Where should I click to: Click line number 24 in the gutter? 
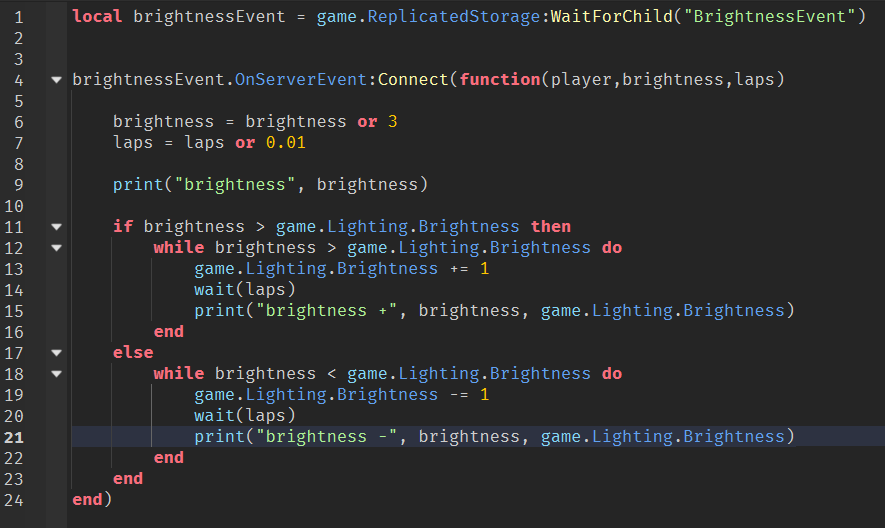click(x=14, y=500)
